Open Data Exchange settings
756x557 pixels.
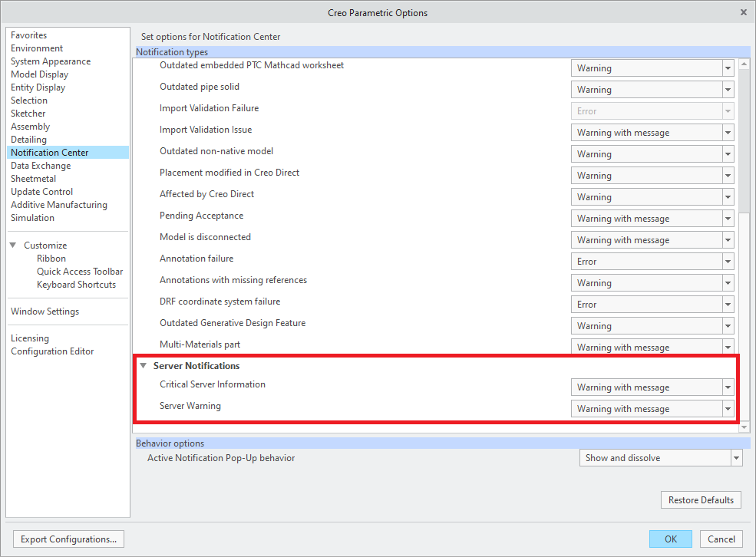pos(41,165)
